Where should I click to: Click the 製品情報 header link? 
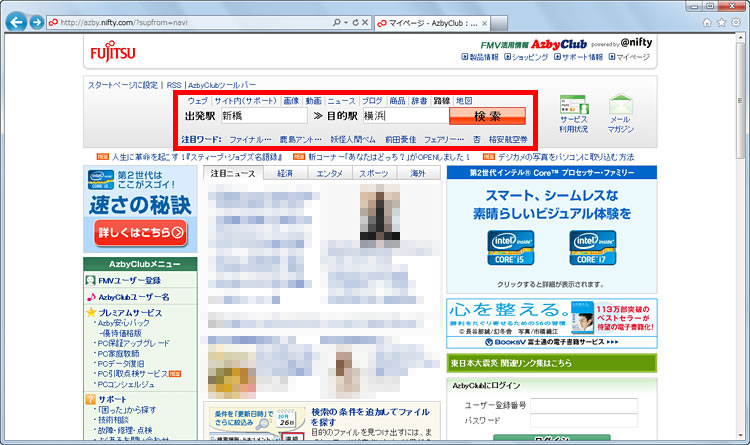pyautogui.click(x=480, y=57)
